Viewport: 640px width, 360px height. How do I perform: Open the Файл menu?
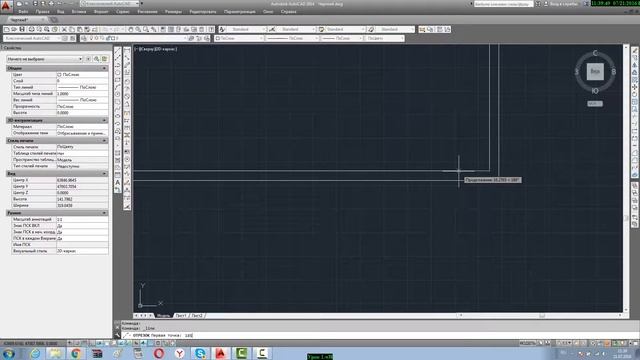pyautogui.click(x=23, y=12)
